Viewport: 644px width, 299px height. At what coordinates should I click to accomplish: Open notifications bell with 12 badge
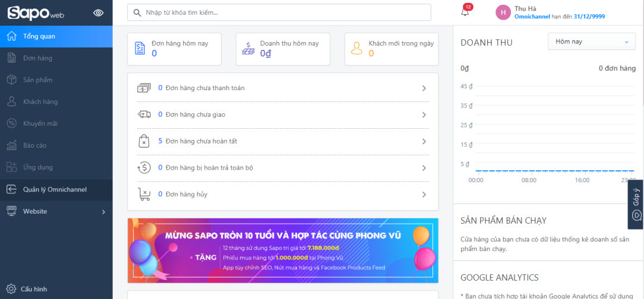coord(465,11)
